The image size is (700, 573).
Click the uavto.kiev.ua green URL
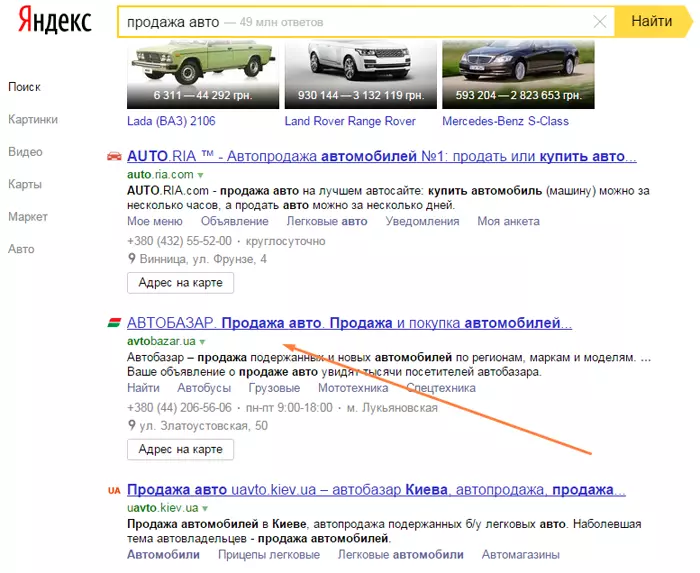pos(162,508)
